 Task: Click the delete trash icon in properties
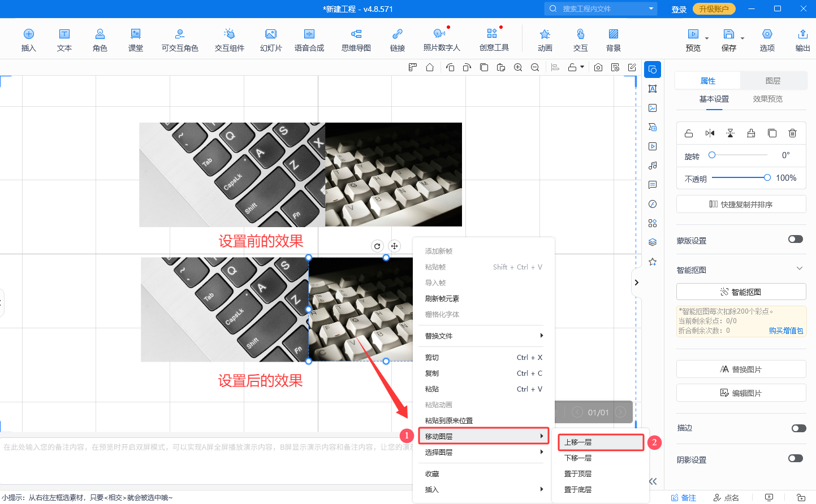tap(792, 133)
